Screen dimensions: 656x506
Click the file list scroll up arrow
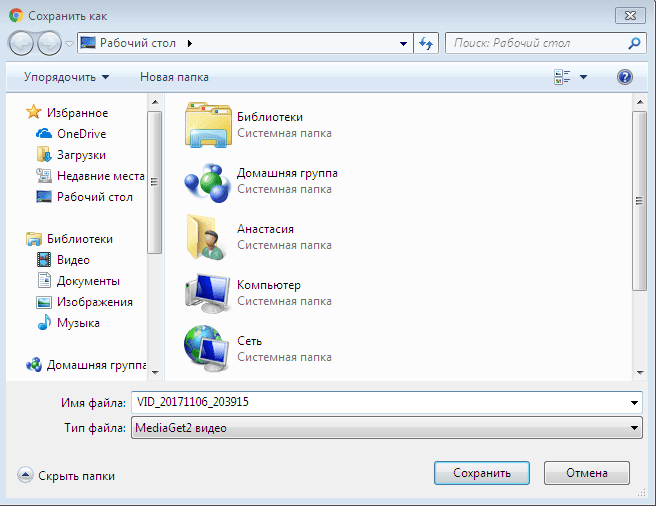640,102
